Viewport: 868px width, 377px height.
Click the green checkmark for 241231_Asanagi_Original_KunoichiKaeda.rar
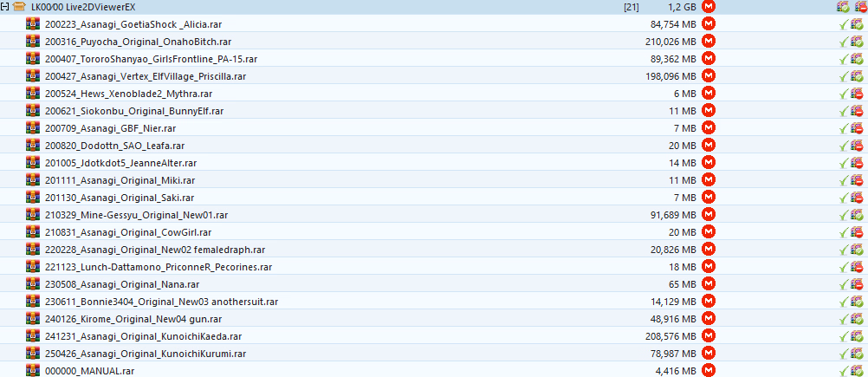(x=843, y=336)
